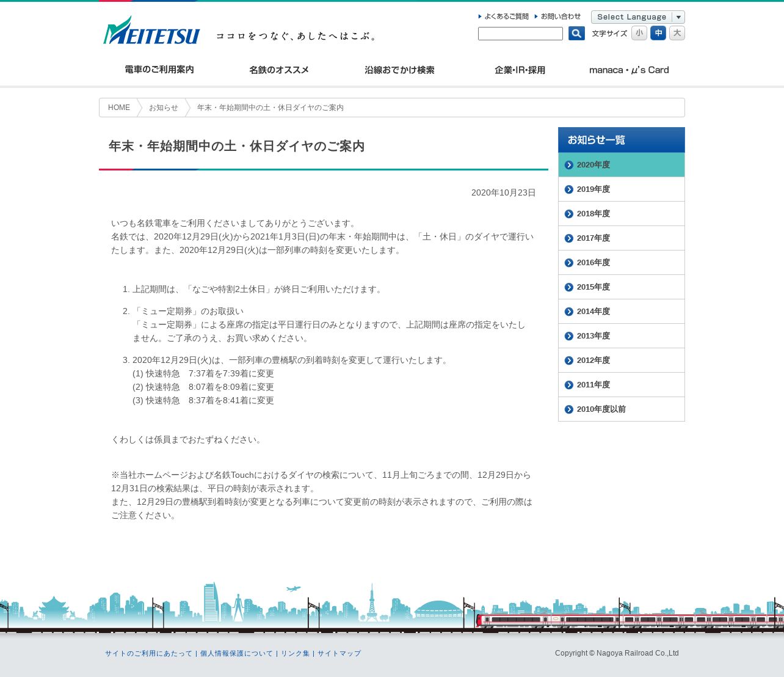Set font size to medium (中)
This screenshot has height=677, width=784.
[x=658, y=33]
